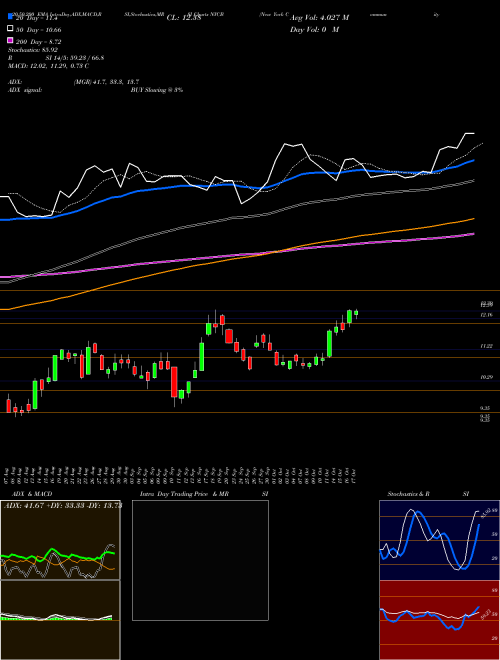Click the white 50 Day legend swatch

click(x=10, y=29)
